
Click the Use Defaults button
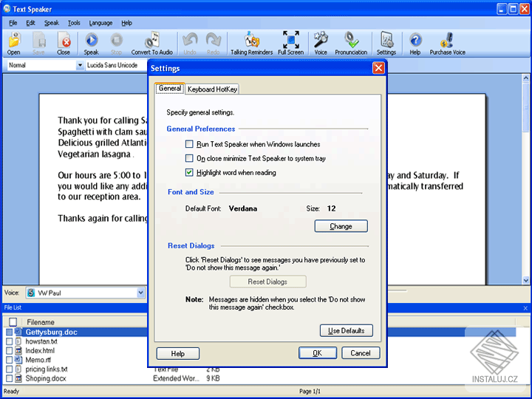click(x=346, y=331)
